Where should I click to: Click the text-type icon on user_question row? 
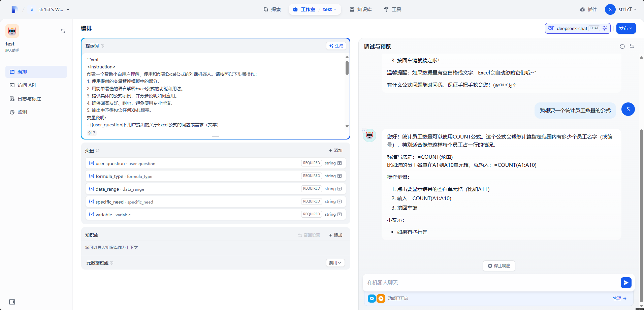coord(340,163)
